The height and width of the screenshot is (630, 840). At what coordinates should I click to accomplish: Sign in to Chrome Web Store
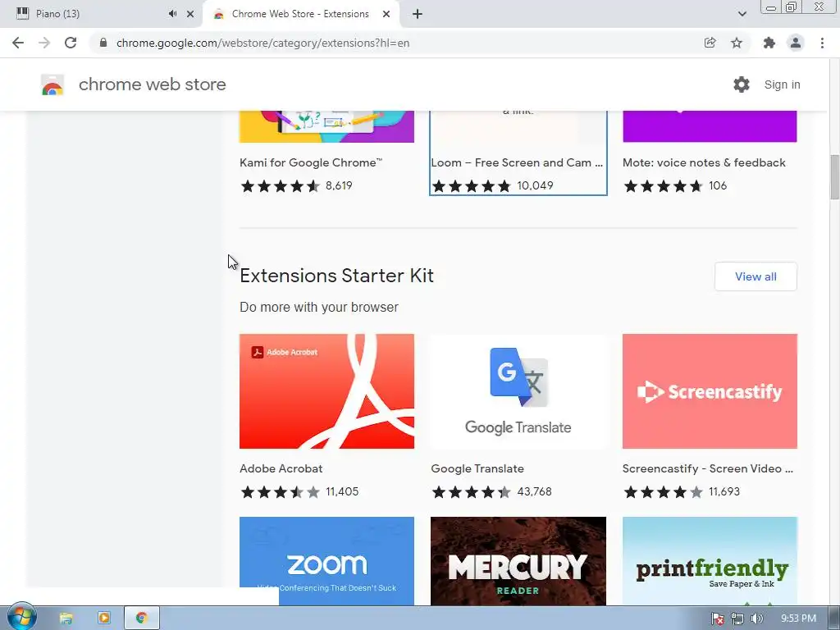(x=782, y=84)
